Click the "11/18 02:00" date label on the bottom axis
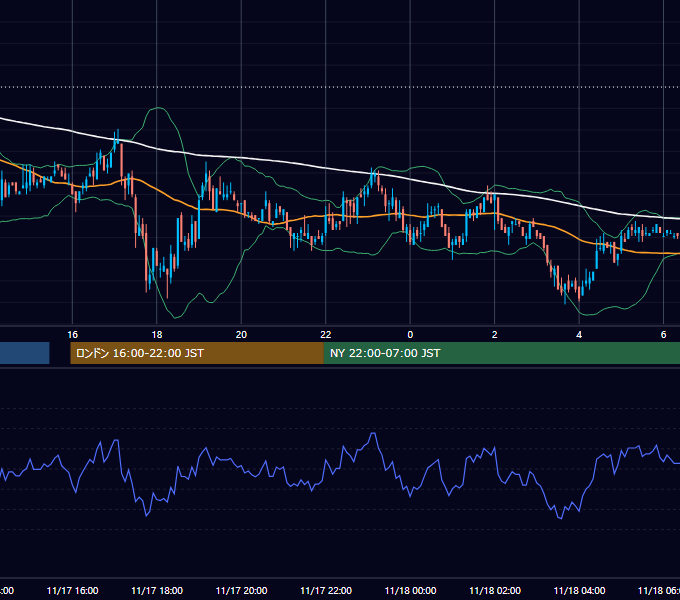The image size is (680, 600). coord(495,590)
